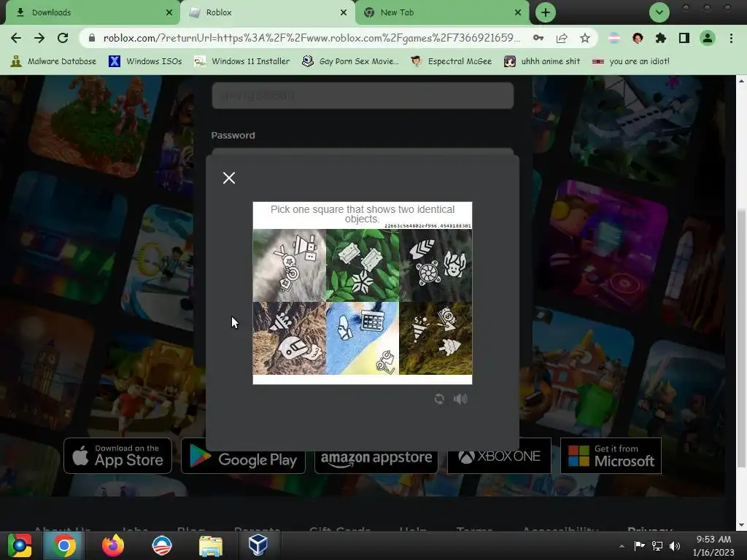Click the Get it from Microsoft badge
This screenshot has width=747, height=560.
(611, 456)
